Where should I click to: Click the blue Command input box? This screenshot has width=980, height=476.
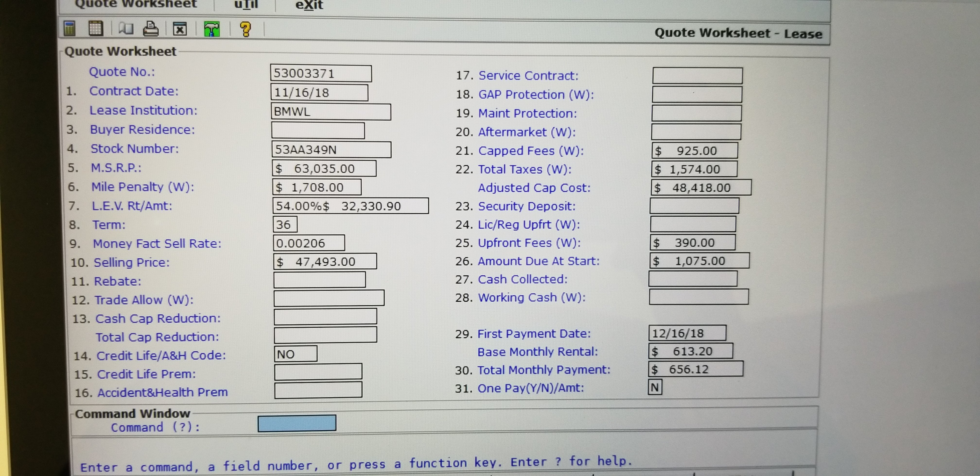click(x=297, y=423)
